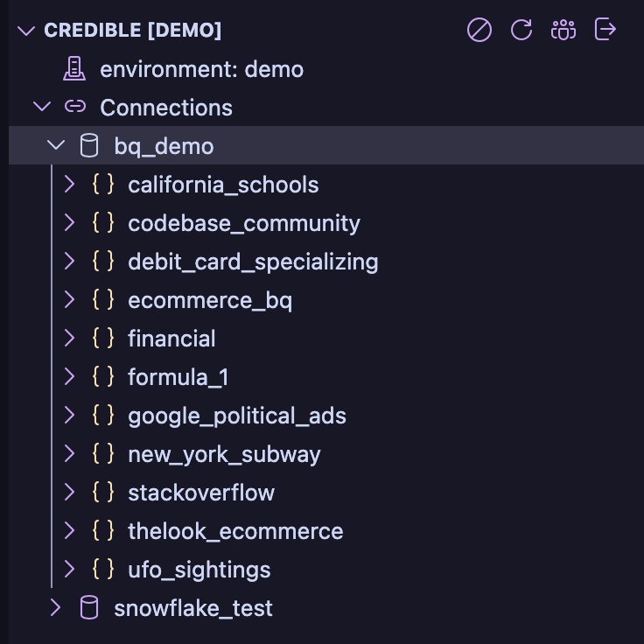Refresh the Credible panel
Screen dimensions: 644x644
(x=521, y=30)
